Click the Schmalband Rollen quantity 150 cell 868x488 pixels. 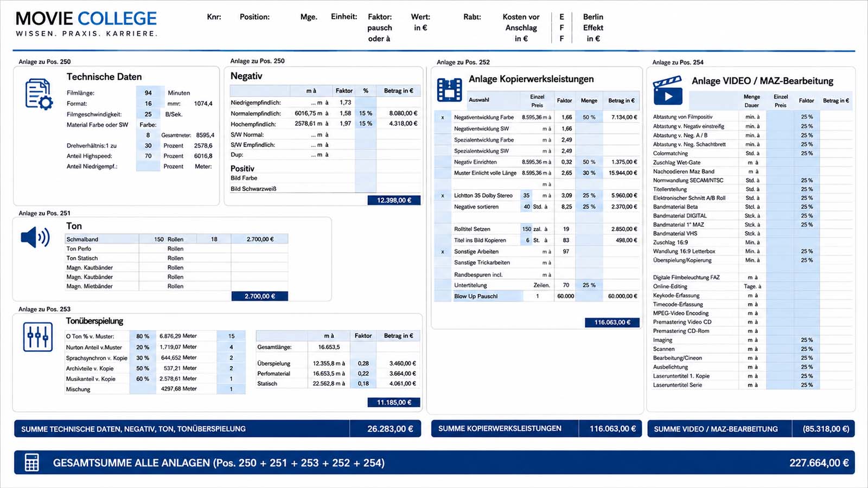(158, 239)
